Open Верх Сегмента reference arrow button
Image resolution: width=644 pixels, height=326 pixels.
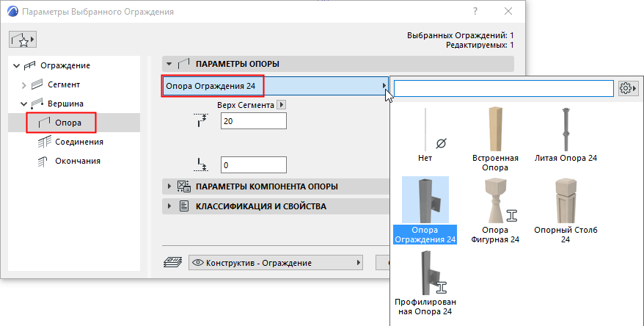(282, 105)
